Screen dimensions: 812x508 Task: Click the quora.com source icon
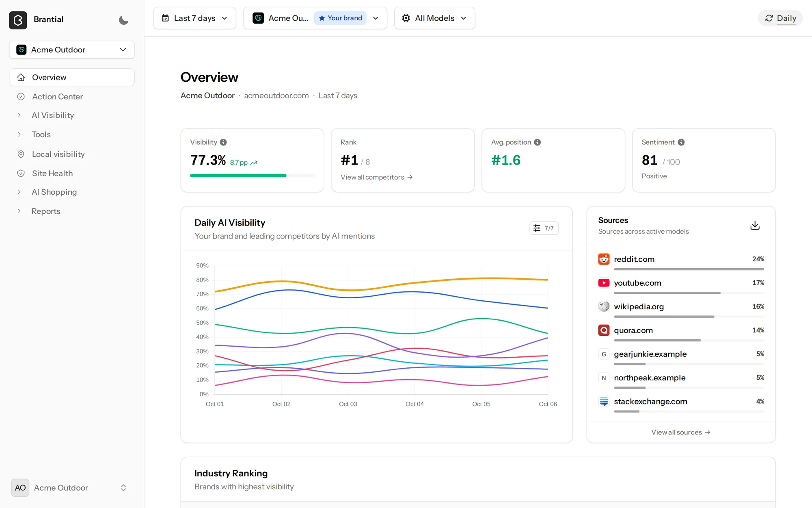[x=604, y=330]
